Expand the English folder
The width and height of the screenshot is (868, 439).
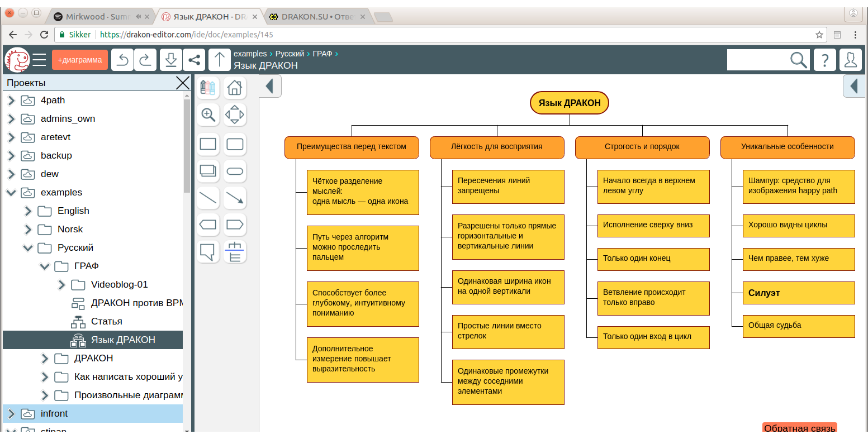[x=28, y=211]
